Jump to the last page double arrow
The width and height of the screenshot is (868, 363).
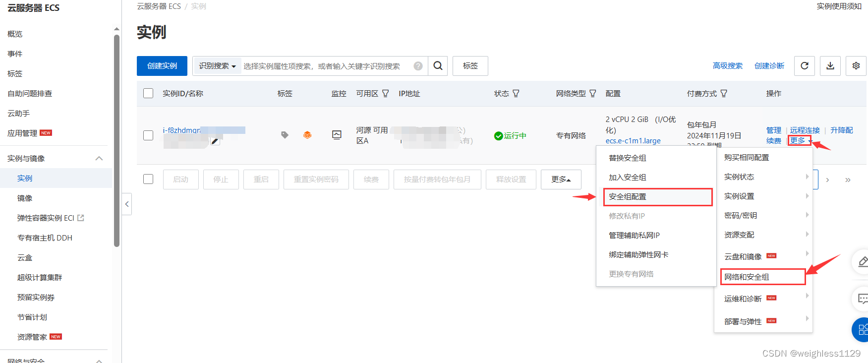click(848, 180)
